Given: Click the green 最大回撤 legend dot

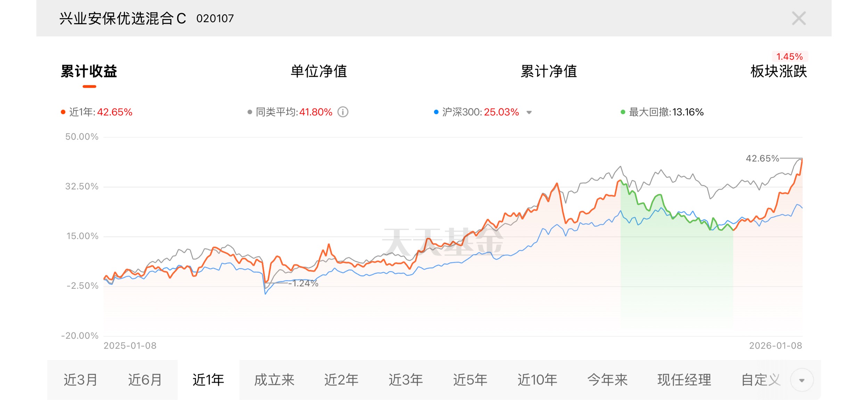Looking at the screenshot, I should point(623,112).
